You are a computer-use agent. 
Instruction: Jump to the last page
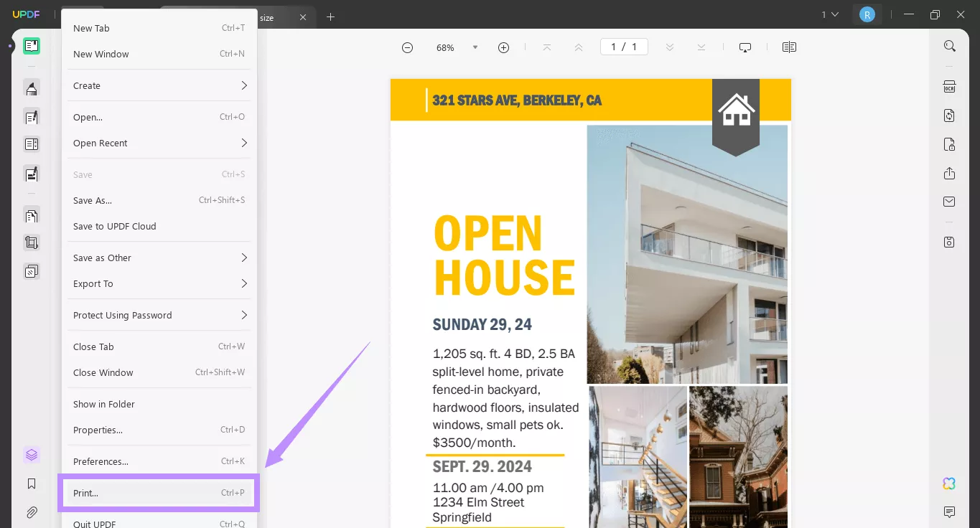click(701, 47)
